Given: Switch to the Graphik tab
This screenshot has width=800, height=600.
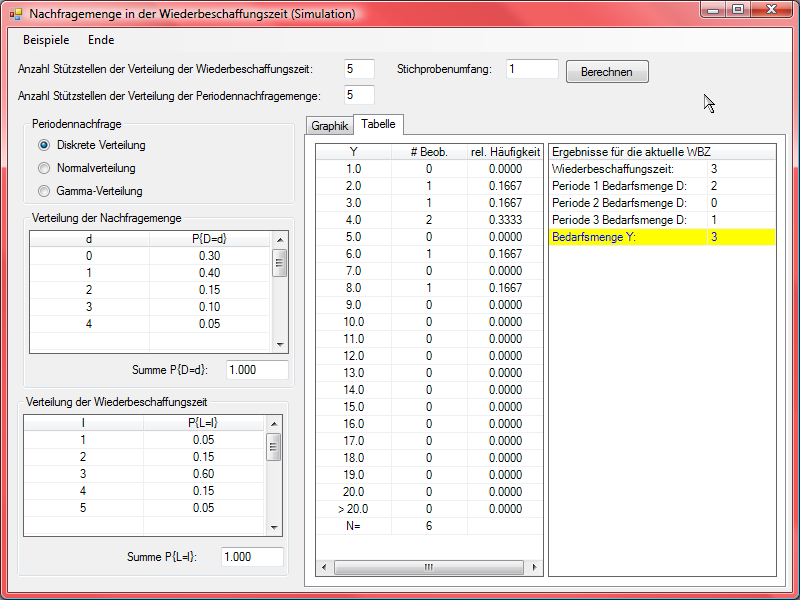Looking at the screenshot, I should click(x=329, y=126).
